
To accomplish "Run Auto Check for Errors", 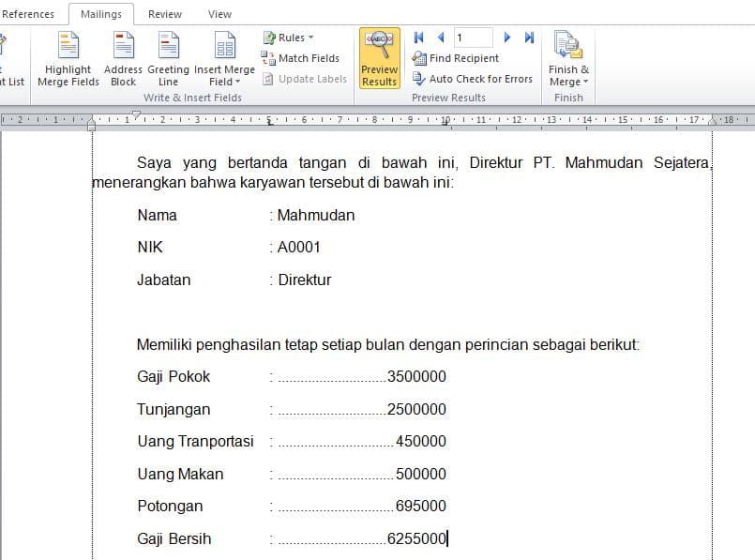I will point(473,79).
